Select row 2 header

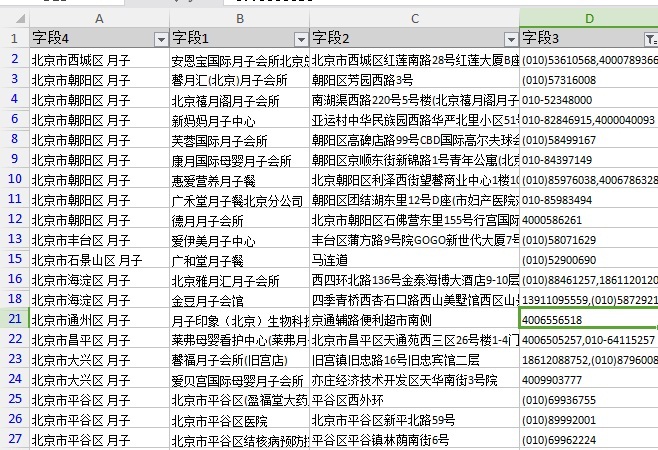(14, 59)
